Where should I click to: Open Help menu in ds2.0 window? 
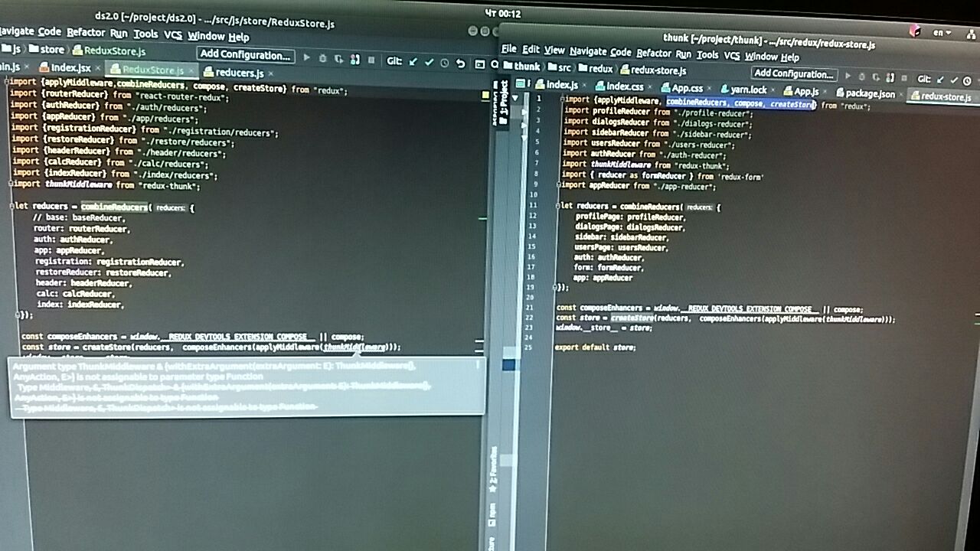(x=239, y=37)
